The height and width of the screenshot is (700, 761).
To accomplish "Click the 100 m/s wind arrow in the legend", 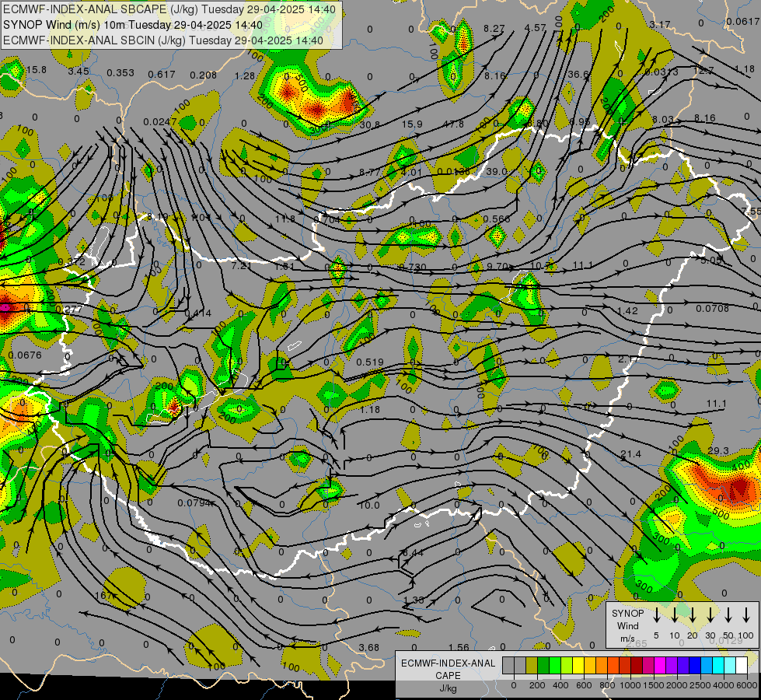I will tap(746, 615).
